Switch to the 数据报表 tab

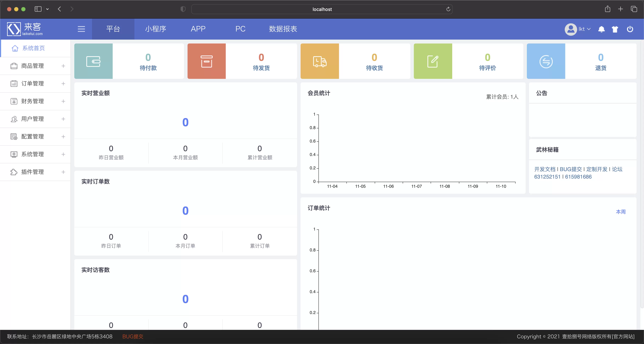[283, 29]
